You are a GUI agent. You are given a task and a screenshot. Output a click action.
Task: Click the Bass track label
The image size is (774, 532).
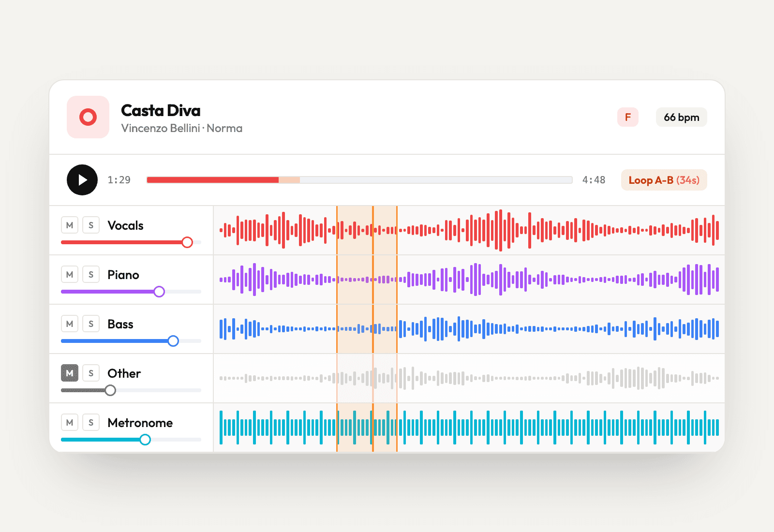pos(120,324)
